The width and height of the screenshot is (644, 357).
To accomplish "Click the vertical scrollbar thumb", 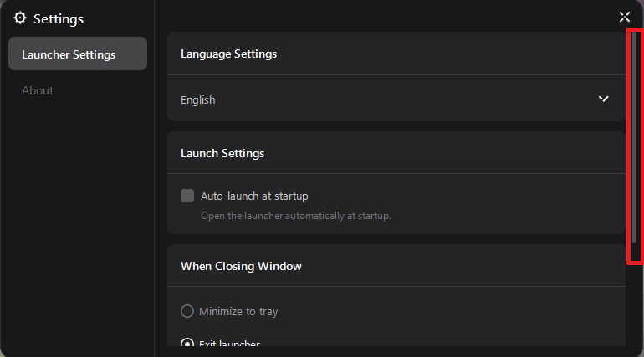I will coord(634,134).
